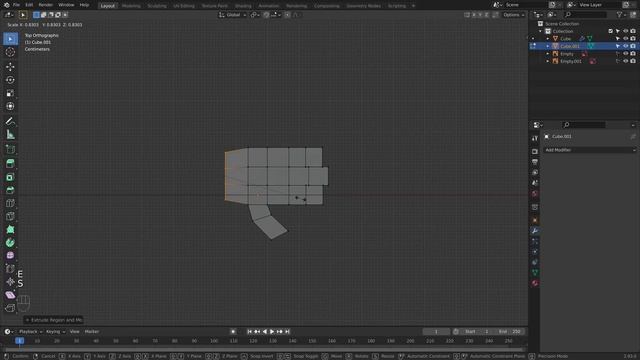640x360 pixels.
Task: Toggle snapping magnet in viewport header
Action: pos(266,15)
